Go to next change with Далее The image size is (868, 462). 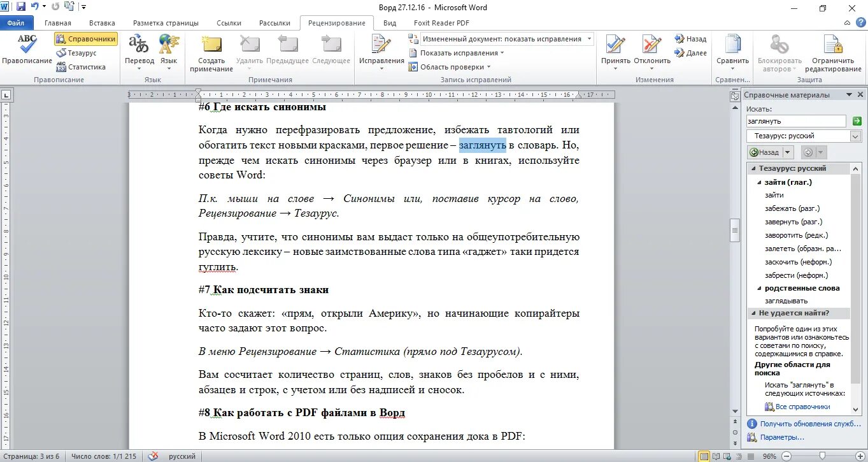coord(691,53)
